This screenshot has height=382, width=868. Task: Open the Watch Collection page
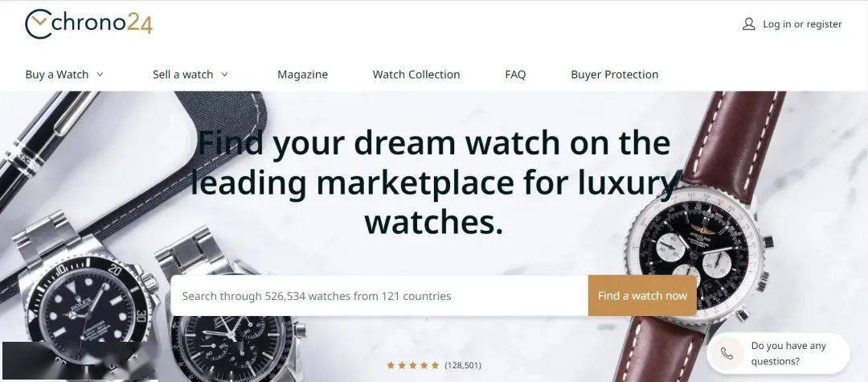(416, 74)
